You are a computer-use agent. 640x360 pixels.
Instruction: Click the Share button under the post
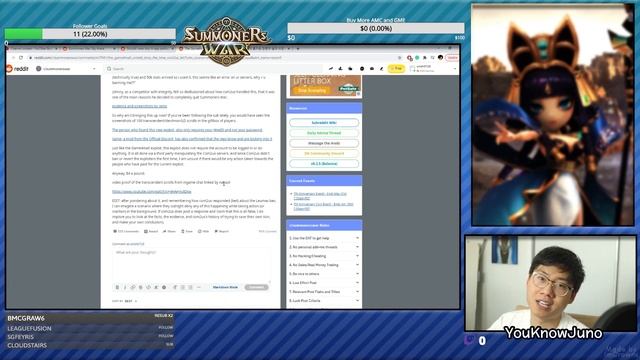point(169,231)
